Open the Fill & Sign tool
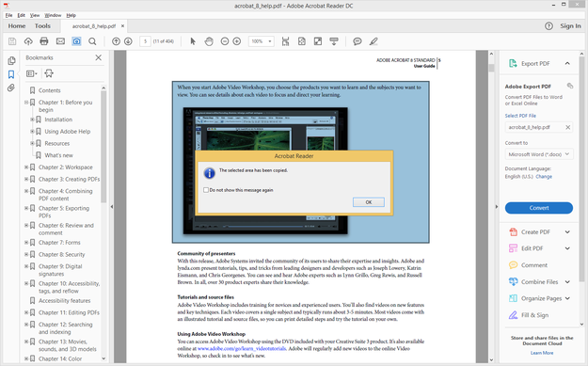The height and width of the screenshot is (366, 588). tap(534, 315)
